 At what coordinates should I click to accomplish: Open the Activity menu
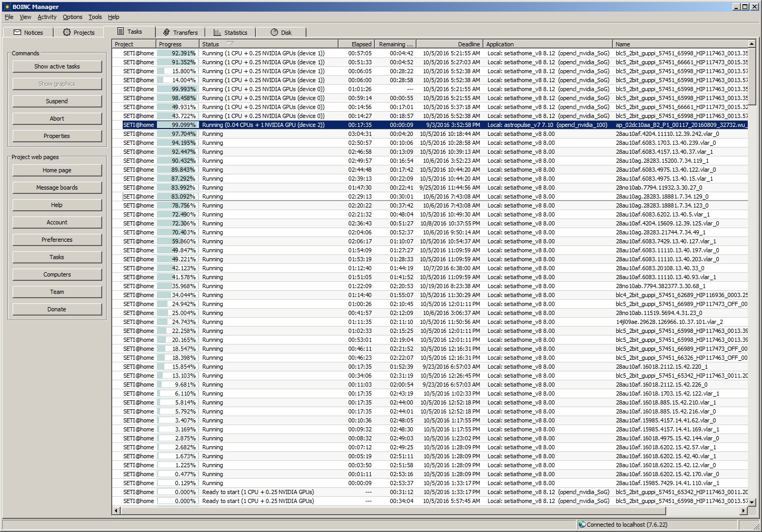click(47, 17)
